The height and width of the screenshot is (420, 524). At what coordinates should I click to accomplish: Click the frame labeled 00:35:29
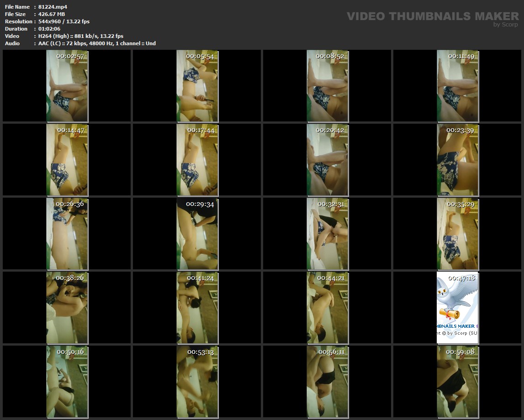point(457,233)
